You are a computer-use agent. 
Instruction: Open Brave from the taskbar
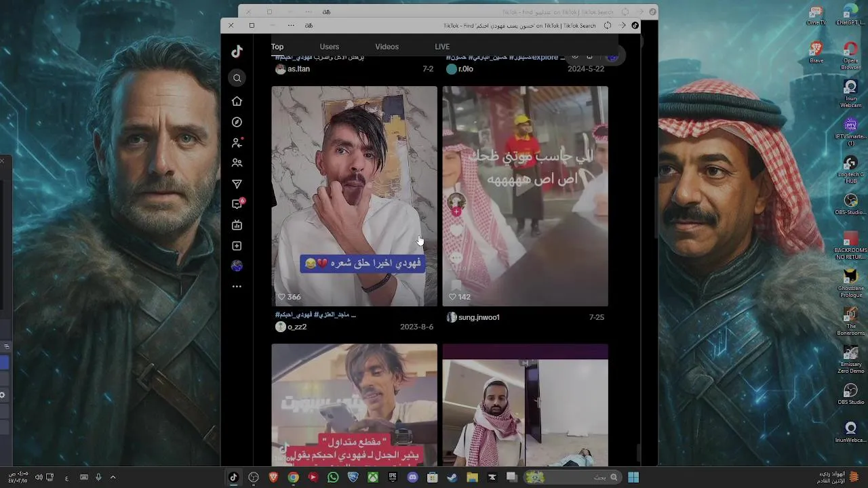tap(273, 477)
